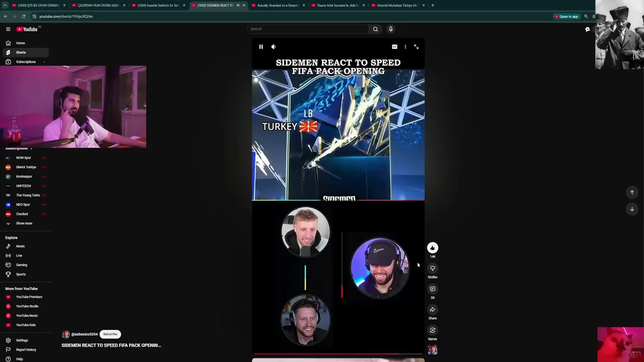The height and width of the screenshot is (362, 644).
Task: Go to the previous Short with up arrow
Action: coord(632,192)
